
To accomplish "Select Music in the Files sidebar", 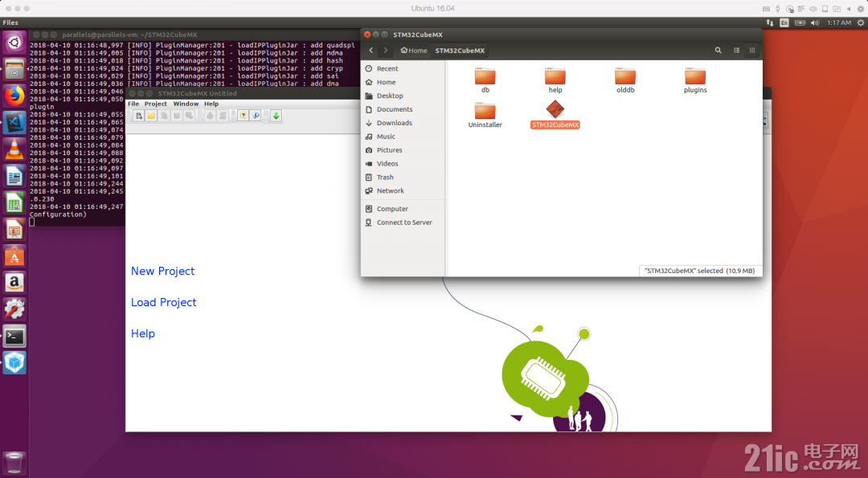I will [x=403, y=137].
